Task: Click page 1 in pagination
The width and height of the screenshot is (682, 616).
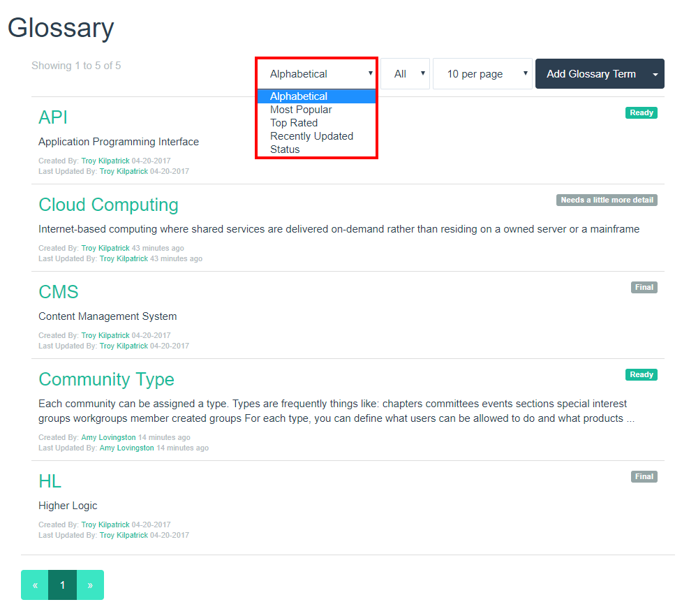Action: (62, 585)
